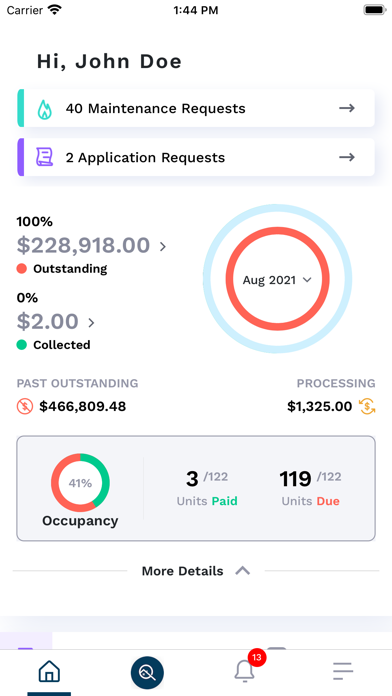392x696 pixels.
Task: Tap the battery icon in status bar
Action: (x=375, y=10)
